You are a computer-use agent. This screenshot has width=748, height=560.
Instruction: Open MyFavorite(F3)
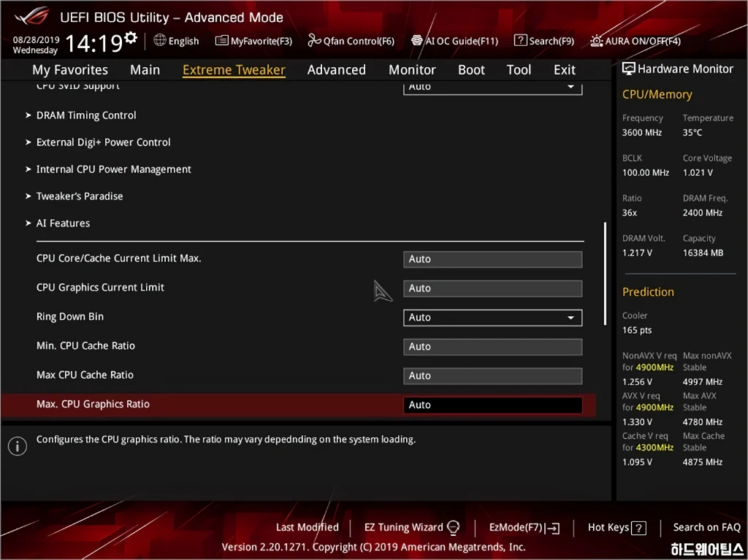253,41
